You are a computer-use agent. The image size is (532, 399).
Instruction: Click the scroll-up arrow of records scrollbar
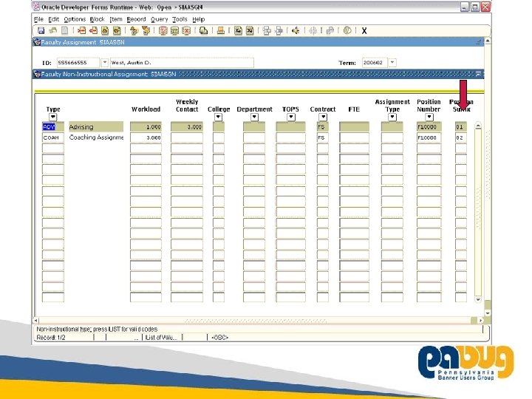478,126
